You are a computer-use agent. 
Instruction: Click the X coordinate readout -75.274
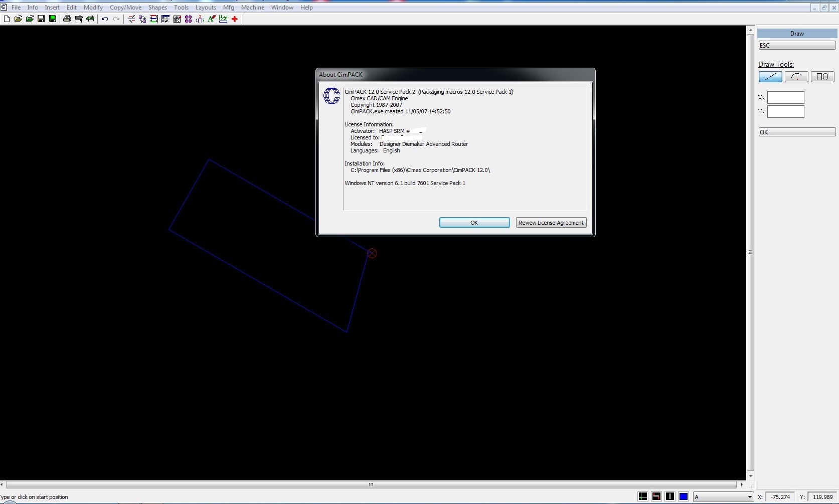point(780,497)
